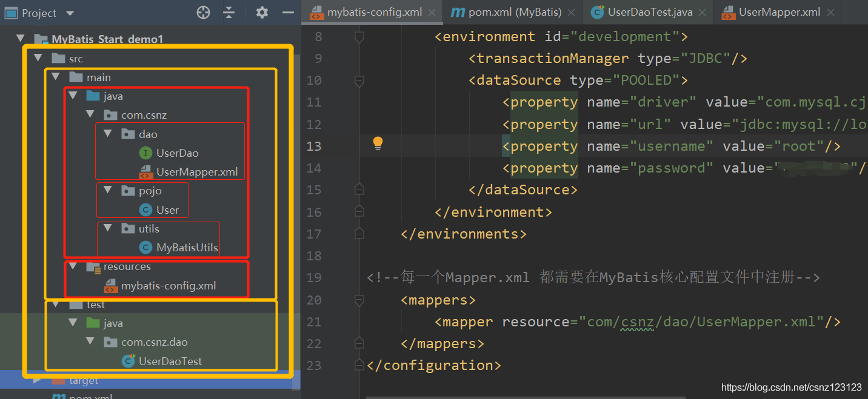Open the Project view dropdown
868x399 pixels.
(70, 13)
